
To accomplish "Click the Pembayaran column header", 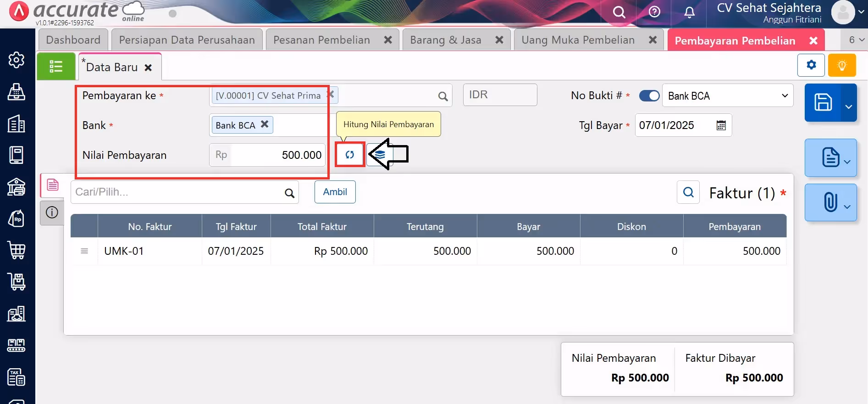I will (735, 226).
